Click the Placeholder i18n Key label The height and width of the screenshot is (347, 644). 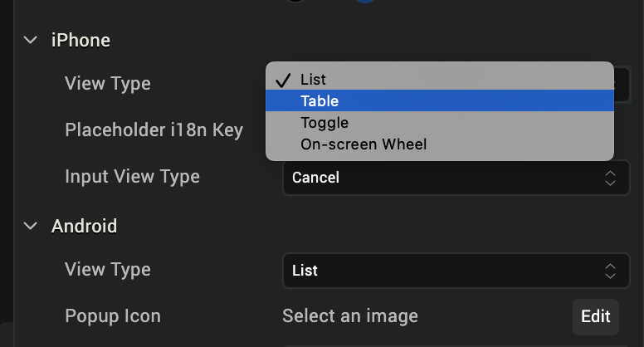(154, 130)
